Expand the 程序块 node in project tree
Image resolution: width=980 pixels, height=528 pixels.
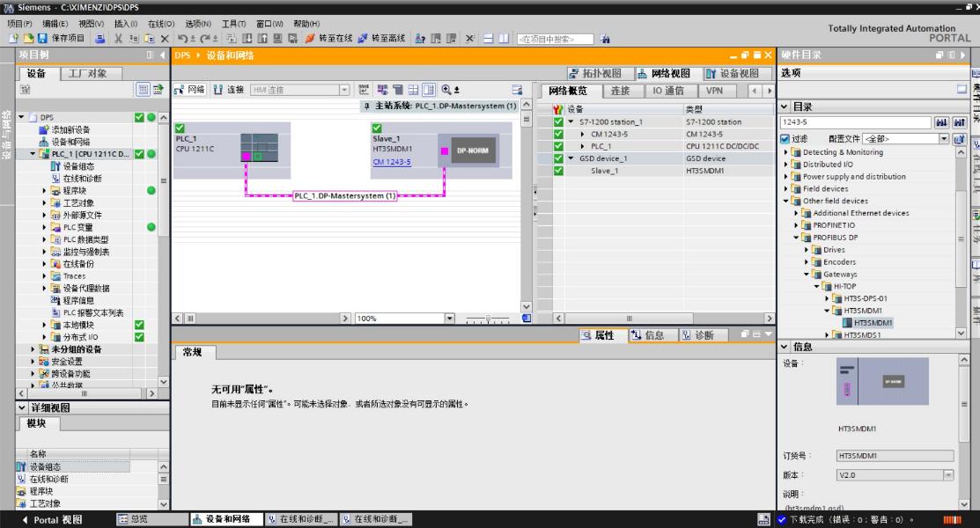pos(45,189)
